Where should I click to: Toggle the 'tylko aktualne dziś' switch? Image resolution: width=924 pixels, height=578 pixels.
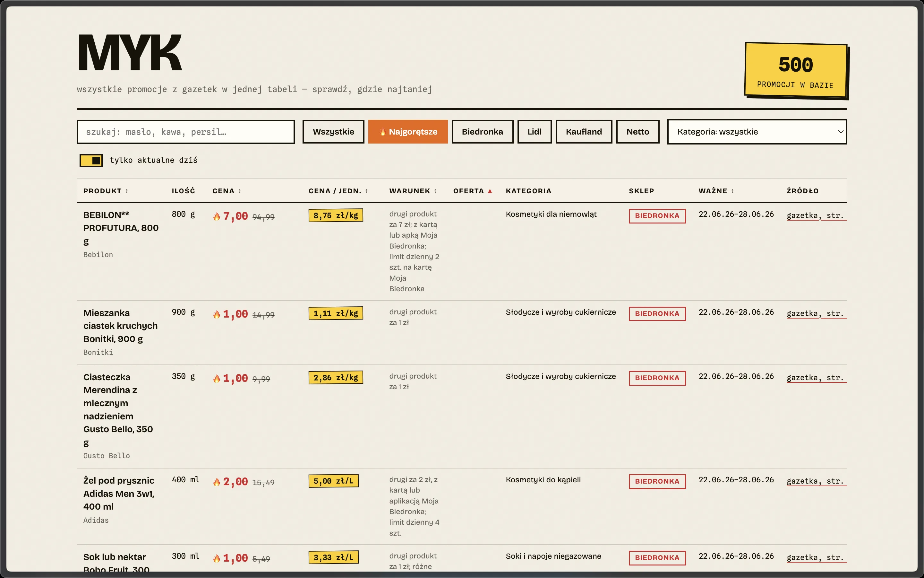coord(91,160)
